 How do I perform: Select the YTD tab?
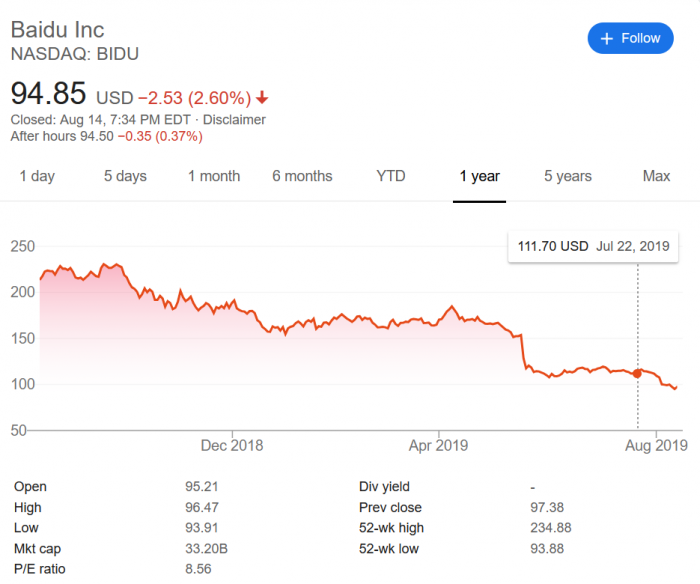tap(391, 176)
